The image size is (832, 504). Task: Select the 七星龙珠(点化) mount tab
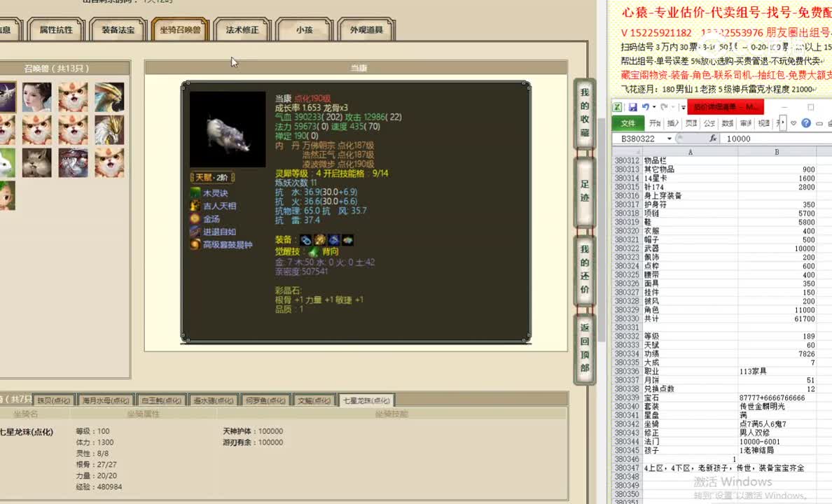coord(366,400)
